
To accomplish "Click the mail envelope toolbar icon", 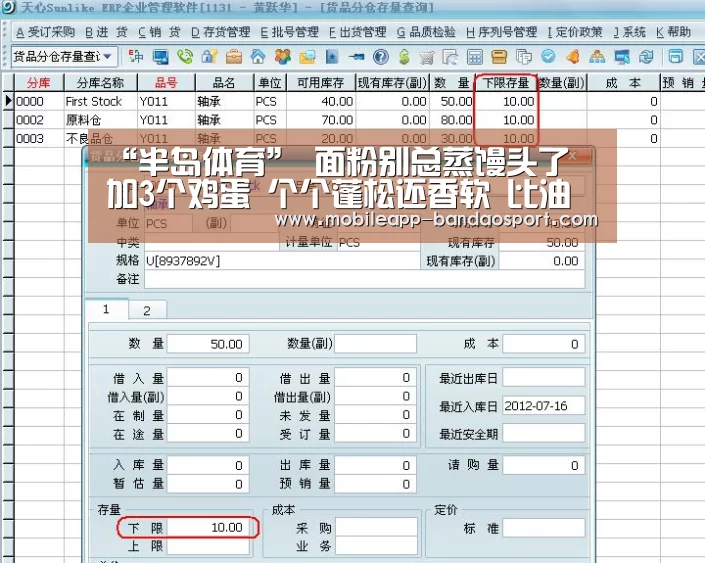I will (307, 57).
